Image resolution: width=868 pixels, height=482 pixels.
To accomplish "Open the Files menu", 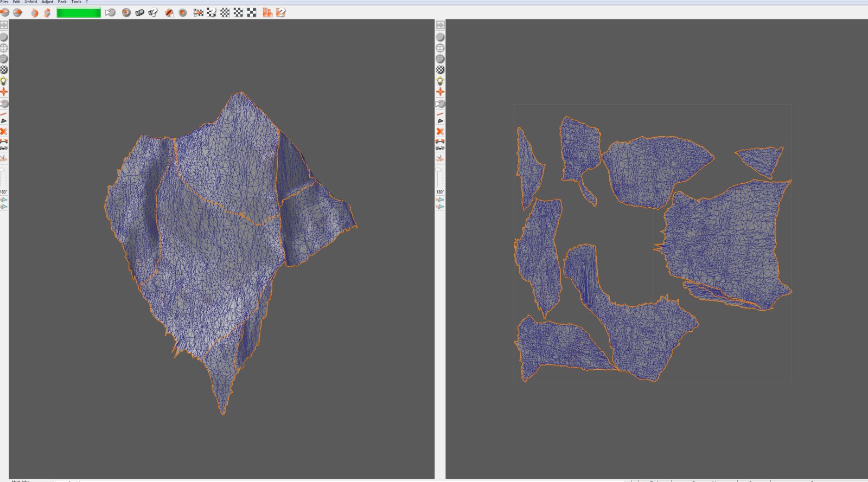I will tap(4, 2).
